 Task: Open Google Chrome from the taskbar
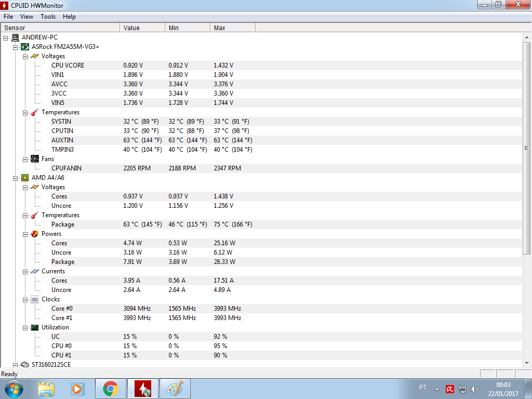111,389
